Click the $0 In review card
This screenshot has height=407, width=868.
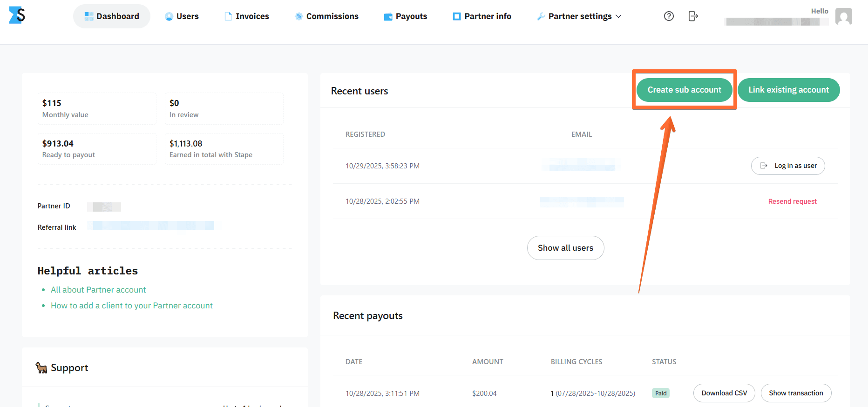(224, 108)
